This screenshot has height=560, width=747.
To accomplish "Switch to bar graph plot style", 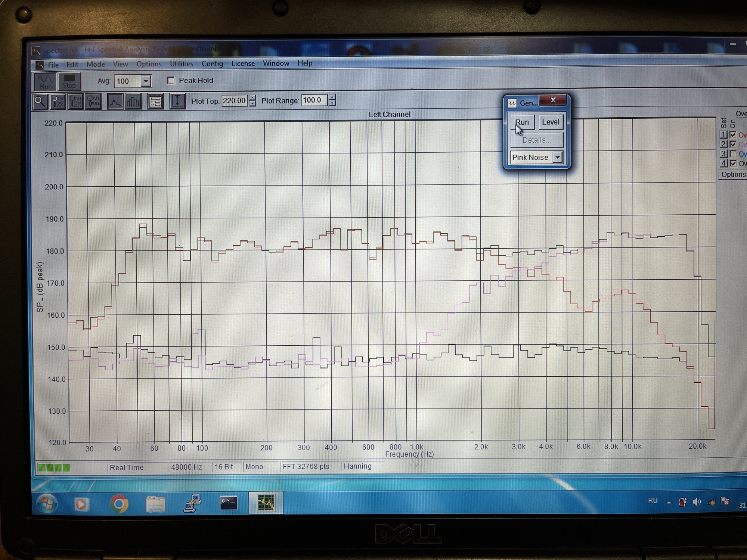I will (x=133, y=101).
